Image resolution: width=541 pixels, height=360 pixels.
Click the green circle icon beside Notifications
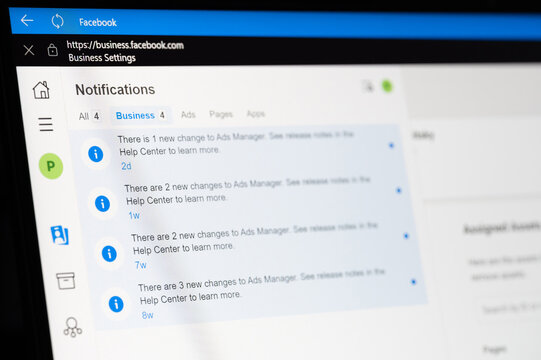coord(387,86)
